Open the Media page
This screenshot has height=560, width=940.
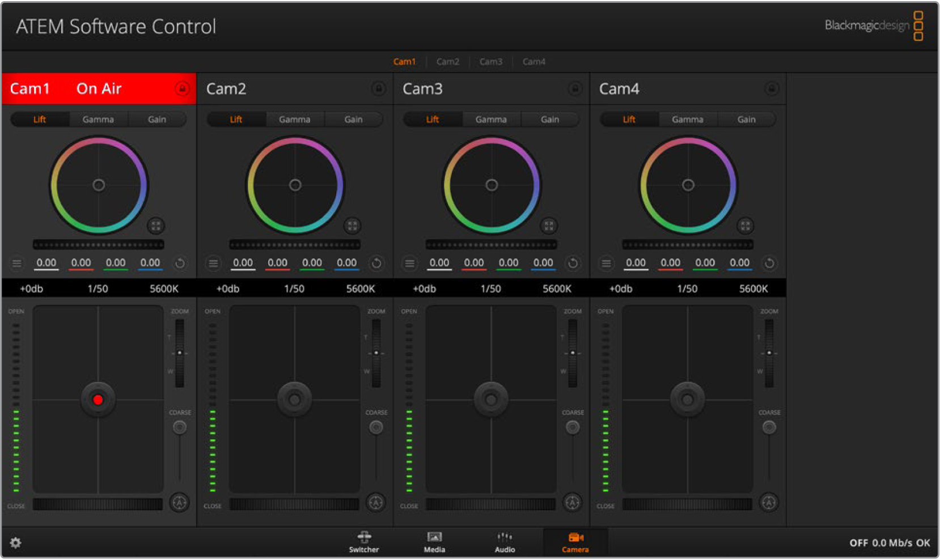point(434,542)
